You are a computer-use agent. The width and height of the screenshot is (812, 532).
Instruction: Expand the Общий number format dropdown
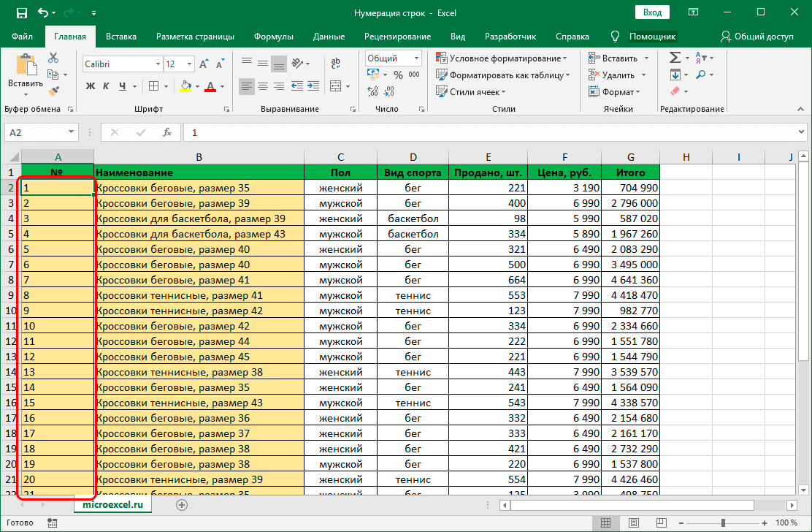coord(416,58)
